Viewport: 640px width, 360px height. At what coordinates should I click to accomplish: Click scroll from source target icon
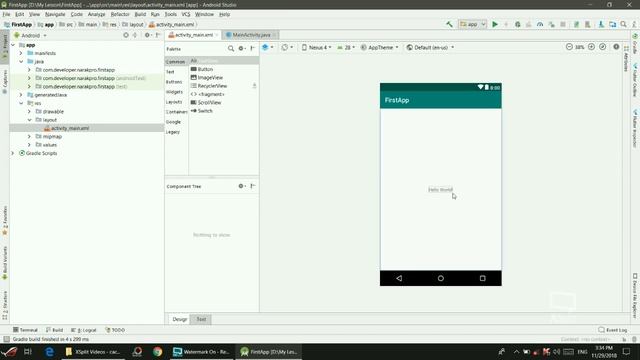tap(126, 36)
